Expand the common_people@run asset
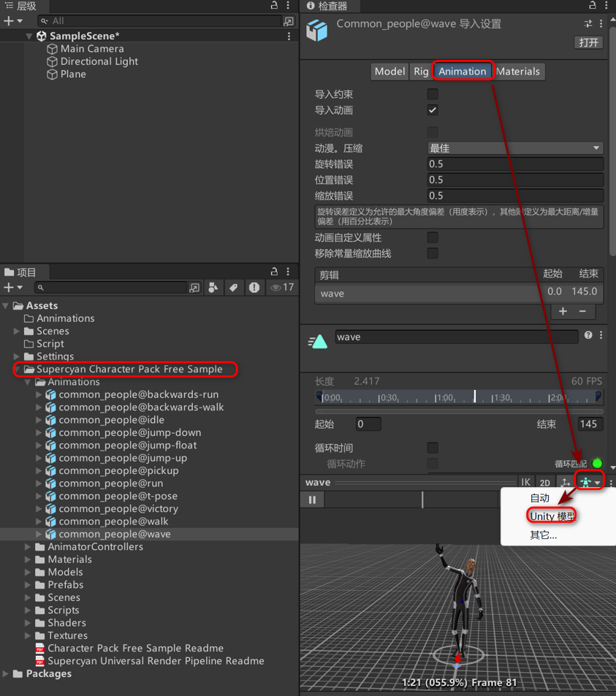Screen dimensions: 616x696 point(39,483)
